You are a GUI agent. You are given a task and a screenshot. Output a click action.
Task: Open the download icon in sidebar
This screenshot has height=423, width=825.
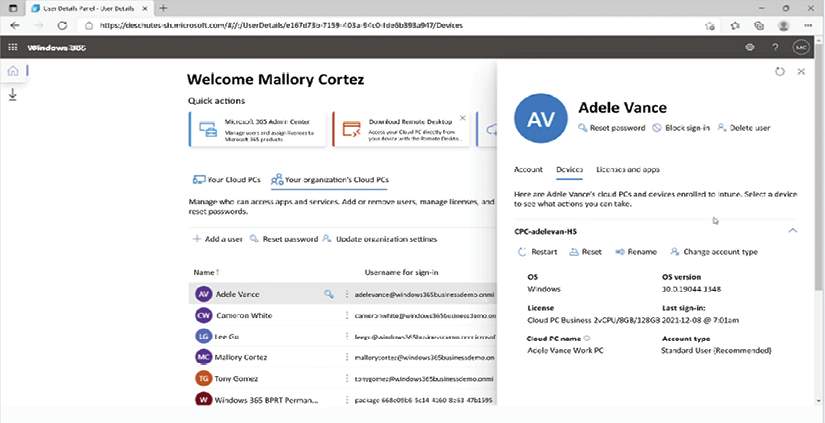pos(13,95)
